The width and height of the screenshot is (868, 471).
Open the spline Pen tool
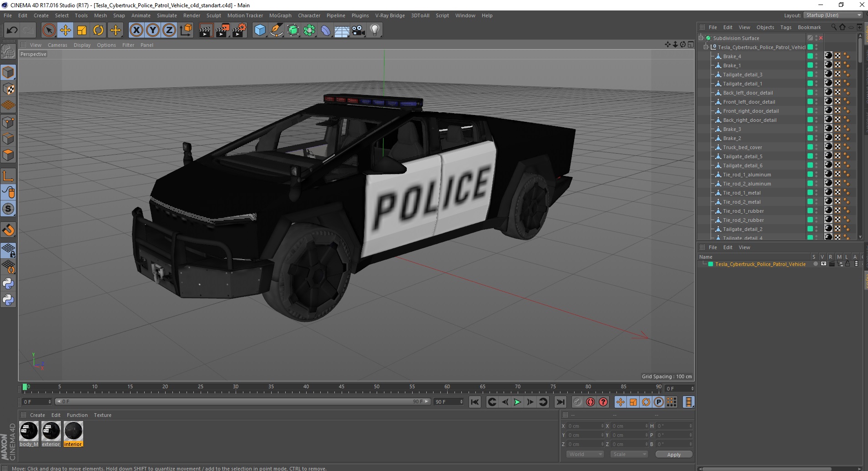click(x=277, y=30)
